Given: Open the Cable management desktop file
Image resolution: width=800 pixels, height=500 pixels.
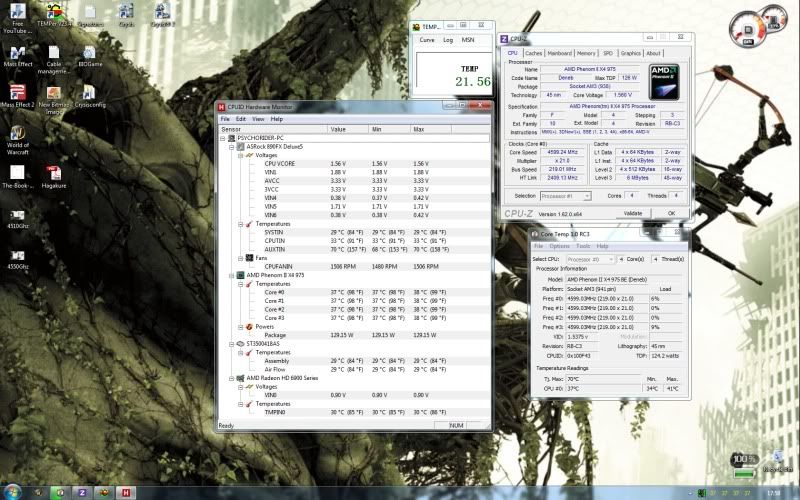Looking at the screenshot, I should pyautogui.click(x=54, y=60).
